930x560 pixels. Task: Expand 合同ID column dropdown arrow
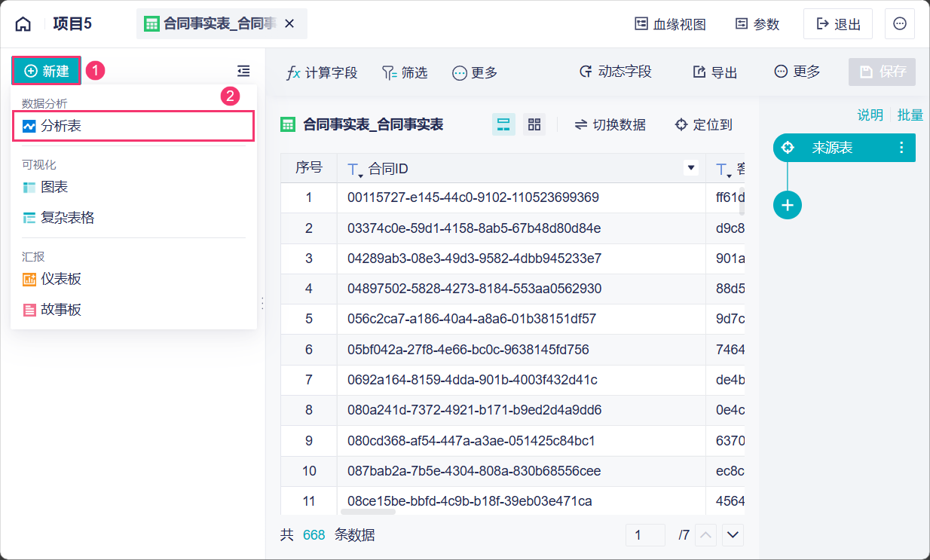point(690,168)
